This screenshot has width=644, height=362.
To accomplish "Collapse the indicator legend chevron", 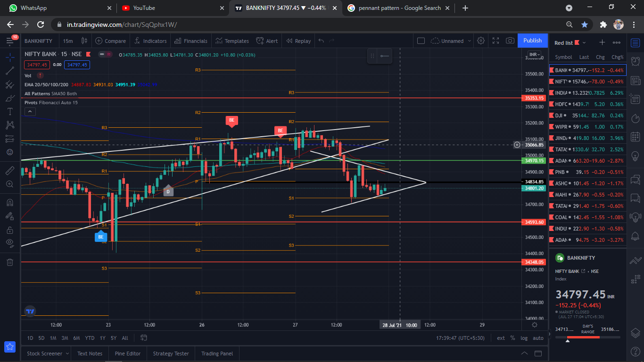I will click(x=30, y=112).
